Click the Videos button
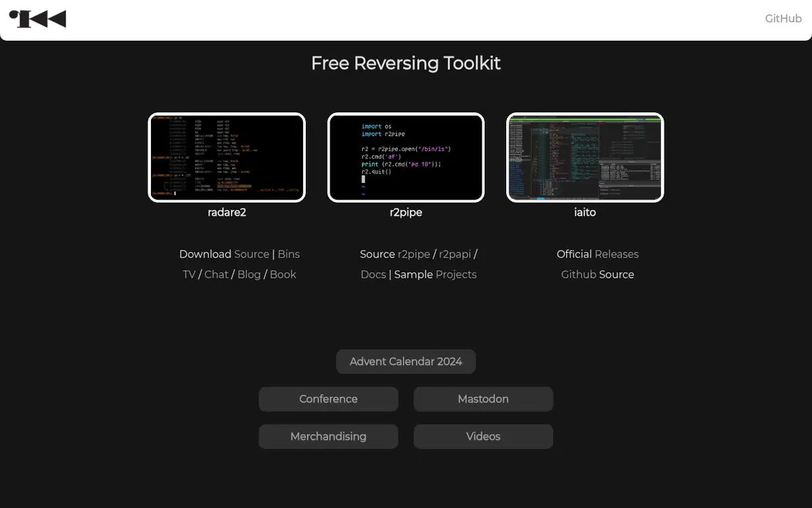This screenshot has width=812, height=508. pos(483,436)
